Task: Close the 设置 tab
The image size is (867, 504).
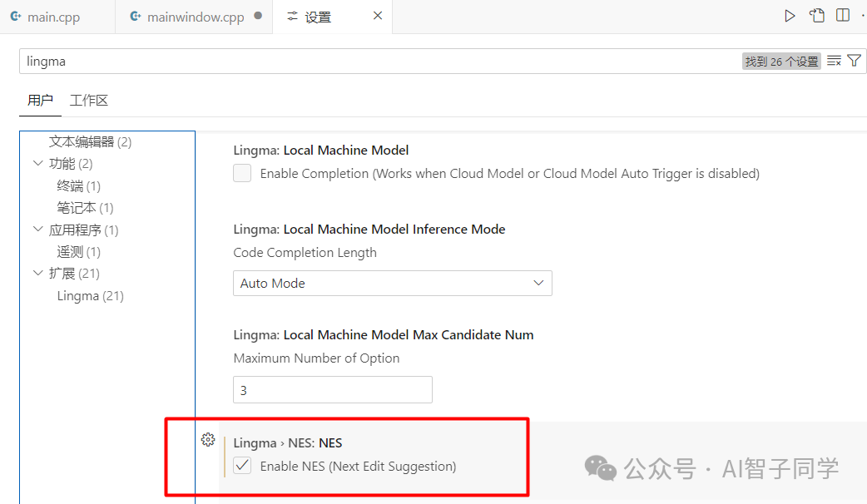Action: 378,16
